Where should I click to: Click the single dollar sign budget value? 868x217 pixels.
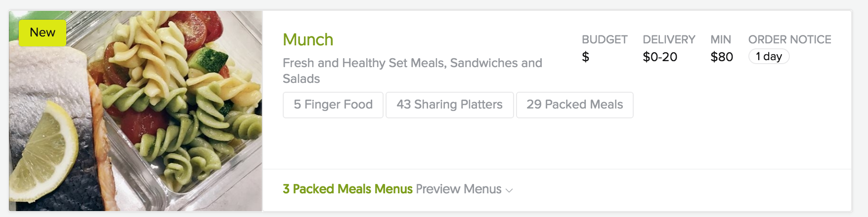[585, 57]
